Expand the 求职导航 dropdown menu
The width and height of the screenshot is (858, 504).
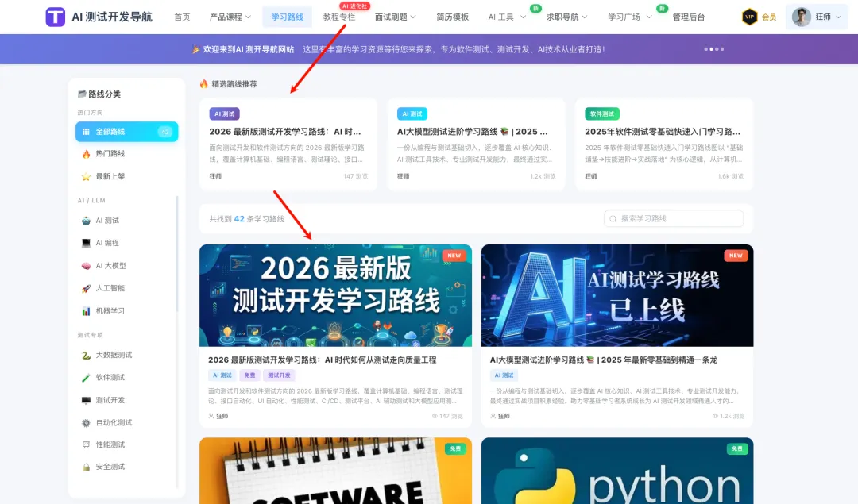tap(567, 17)
